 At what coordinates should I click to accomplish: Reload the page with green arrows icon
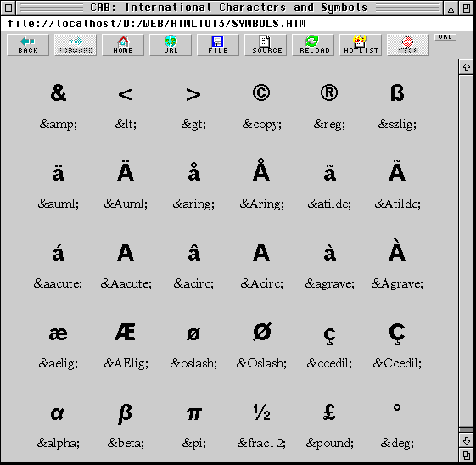pos(313,45)
